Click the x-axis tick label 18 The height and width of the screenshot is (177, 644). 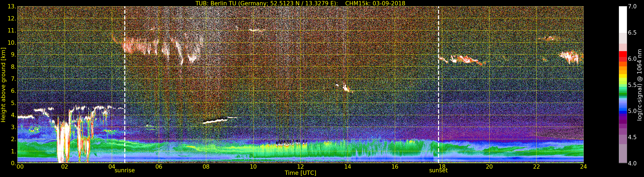point(442,167)
